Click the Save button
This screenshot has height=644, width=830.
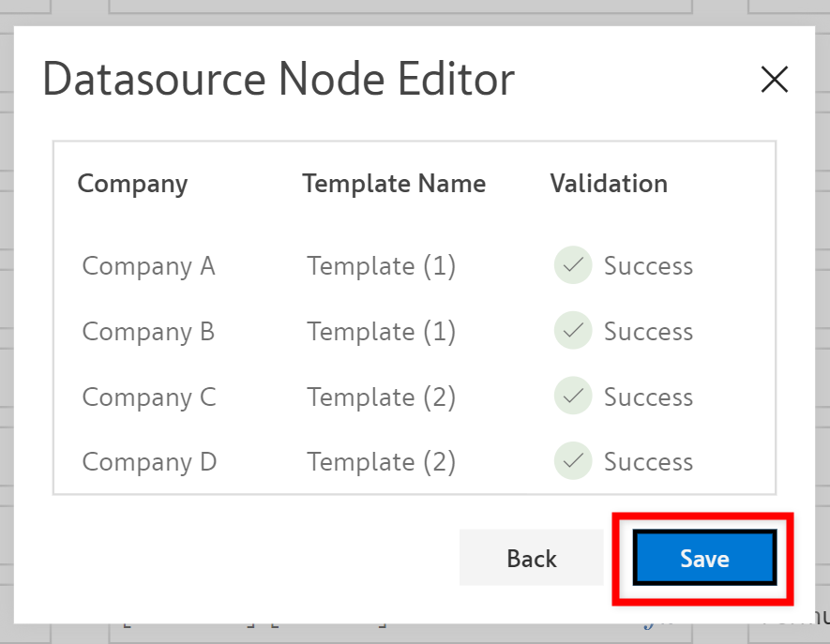pyautogui.click(x=704, y=559)
